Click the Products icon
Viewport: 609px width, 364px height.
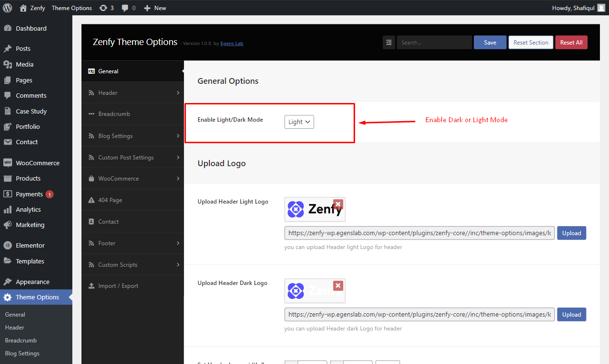click(x=7, y=178)
